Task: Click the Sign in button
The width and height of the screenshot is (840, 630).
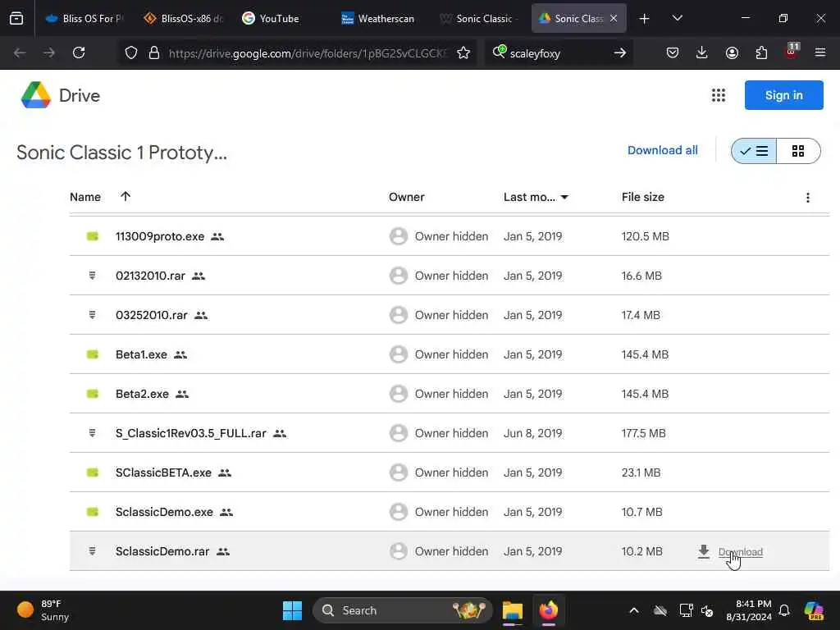Action: point(783,95)
